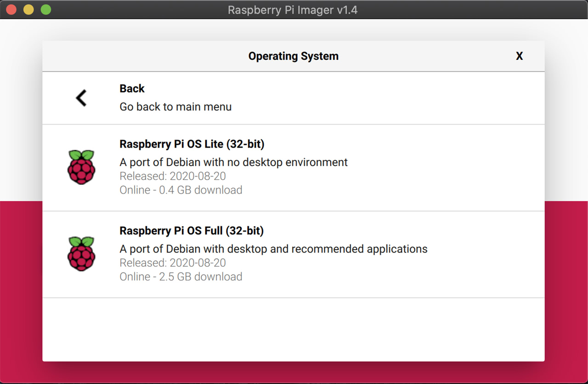The width and height of the screenshot is (588, 384).
Task: Click 'Online - 0.4 GB download' text
Action: click(x=181, y=190)
